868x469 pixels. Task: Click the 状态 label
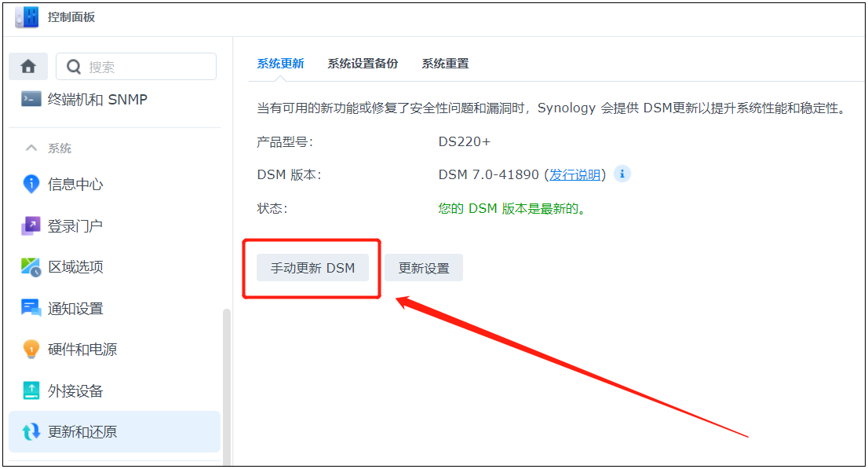272,208
